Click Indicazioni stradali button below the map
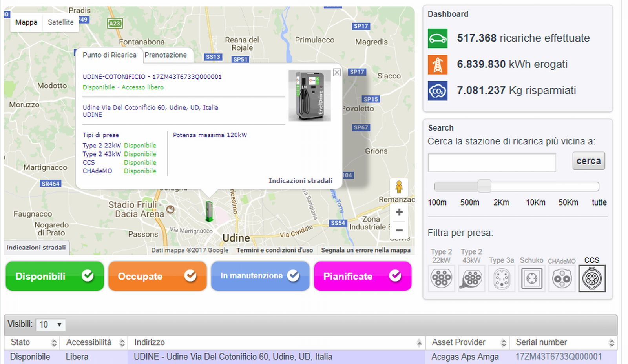The image size is (628, 364). coord(36,248)
